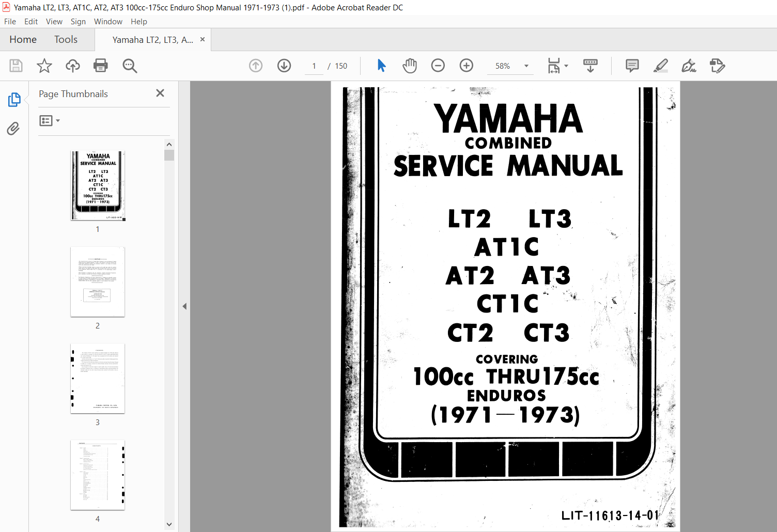This screenshot has width=777, height=532.
Task: Select the Yamaha LT2, LT3 document tab
Action: click(153, 40)
